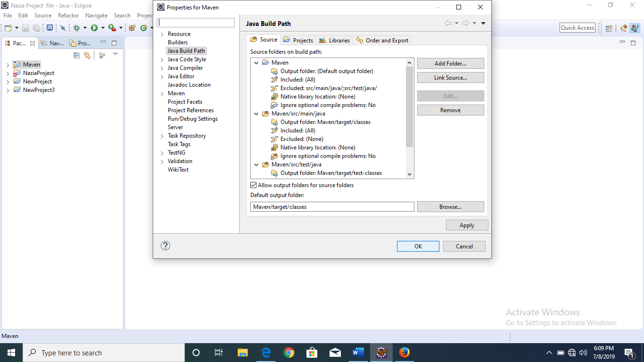644x362 pixels.
Task: Open the Navigate menu
Action: [97, 16]
